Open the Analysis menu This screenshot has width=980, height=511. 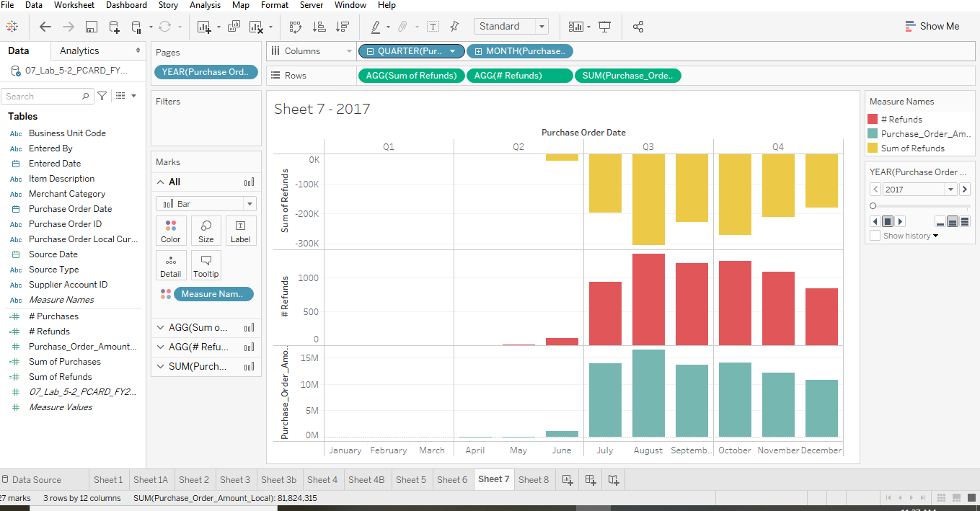205,5
